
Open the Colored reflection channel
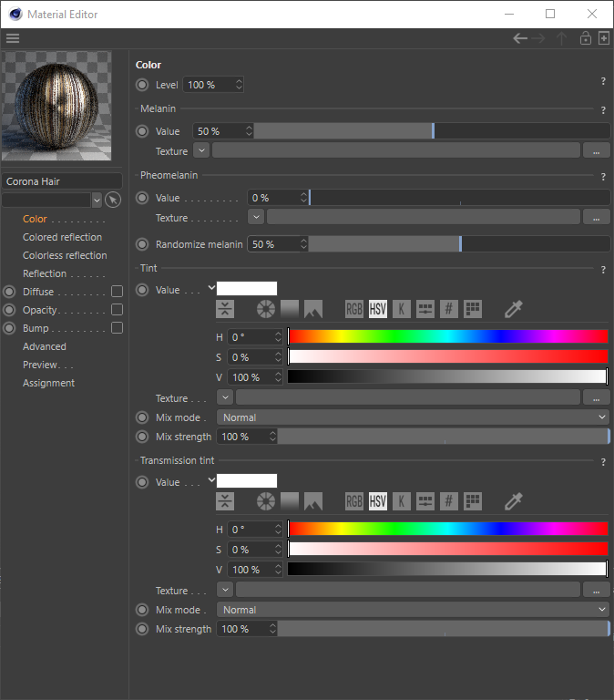tap(63, 237)
